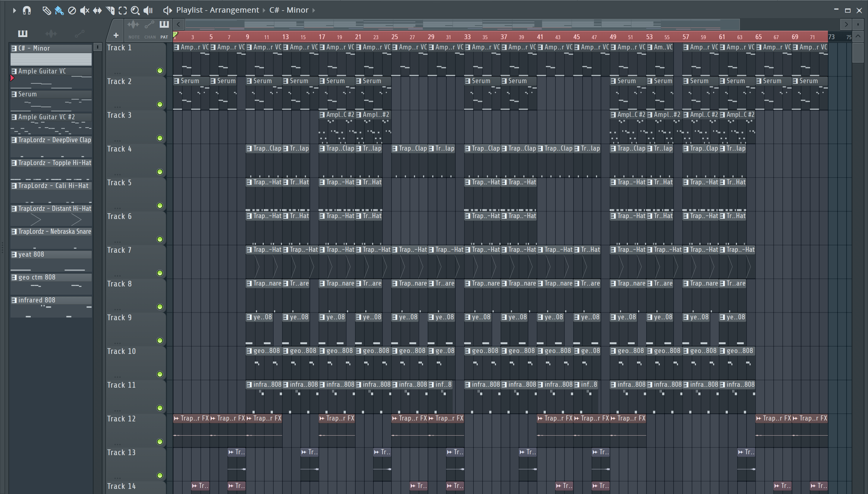Select the Delete tool
Screen dimensions: 868x494
click(72, 11)
